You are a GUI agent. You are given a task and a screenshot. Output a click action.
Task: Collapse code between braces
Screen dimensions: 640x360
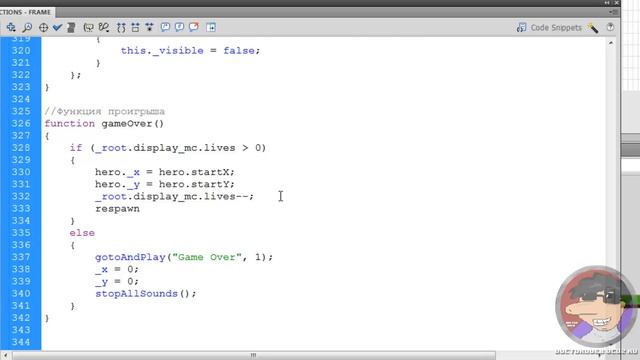tap(121, 27)
